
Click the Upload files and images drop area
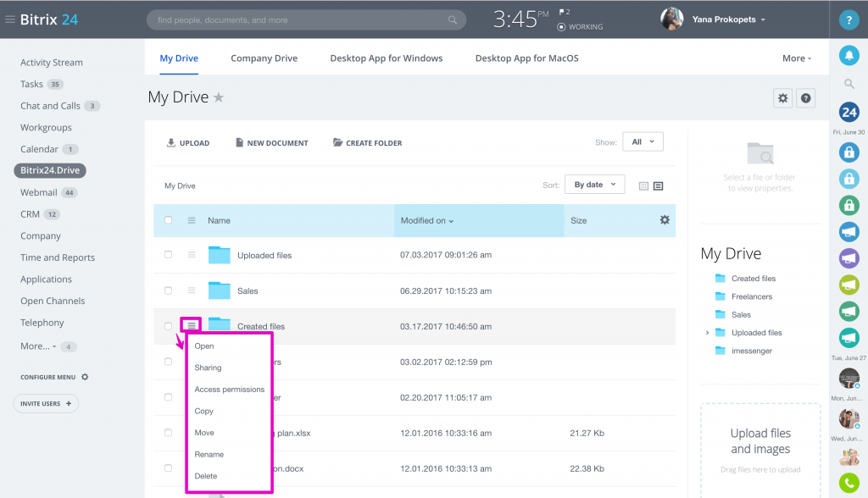[x=760, y=451]
